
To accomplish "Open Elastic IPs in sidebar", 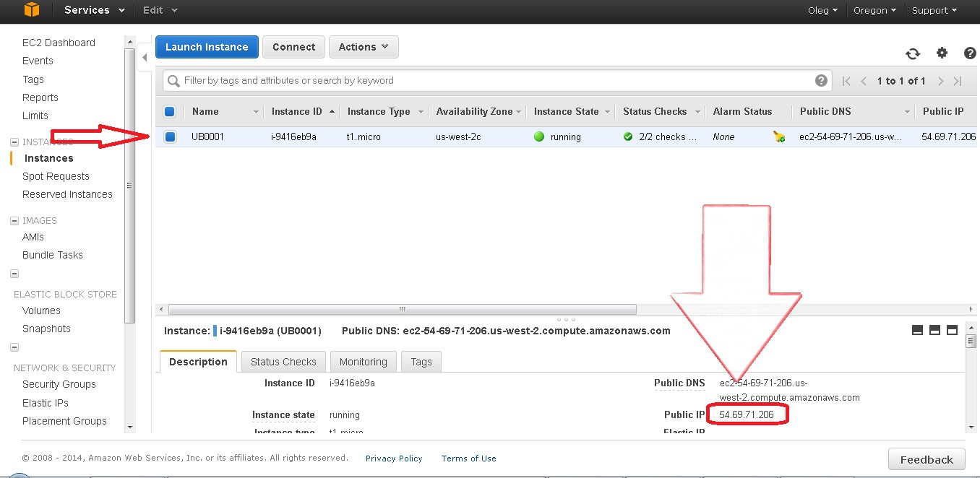I will pyautogui.click(x=46, y=403).
